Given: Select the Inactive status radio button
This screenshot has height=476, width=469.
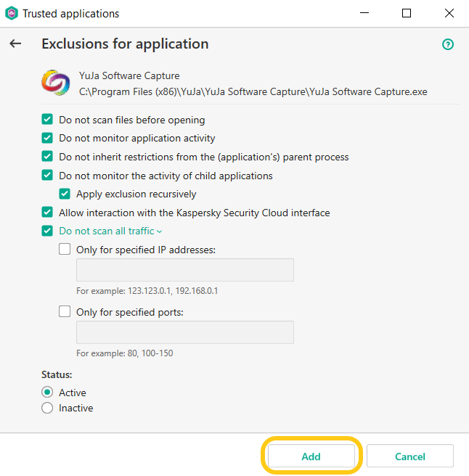Looking at the screenshot, I should (47, 408).
